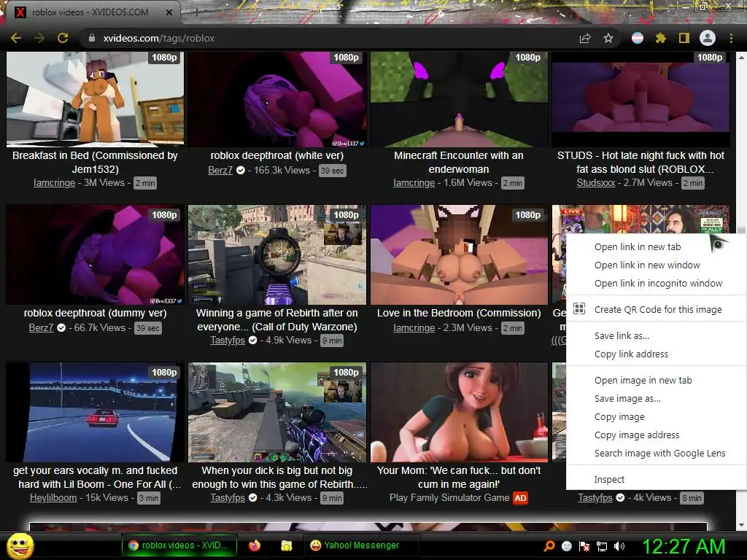Reload the page with the refresh icon
This screenshot has width=747, height=560.
tap(63, 38)
